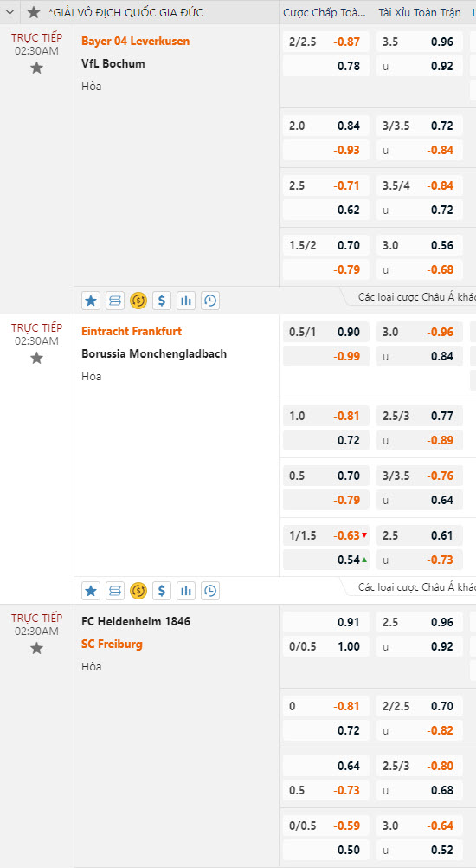
Task: Toggle favorite star under Heidenheim match time
Action: pyautogui.click(x=36, y=648)
